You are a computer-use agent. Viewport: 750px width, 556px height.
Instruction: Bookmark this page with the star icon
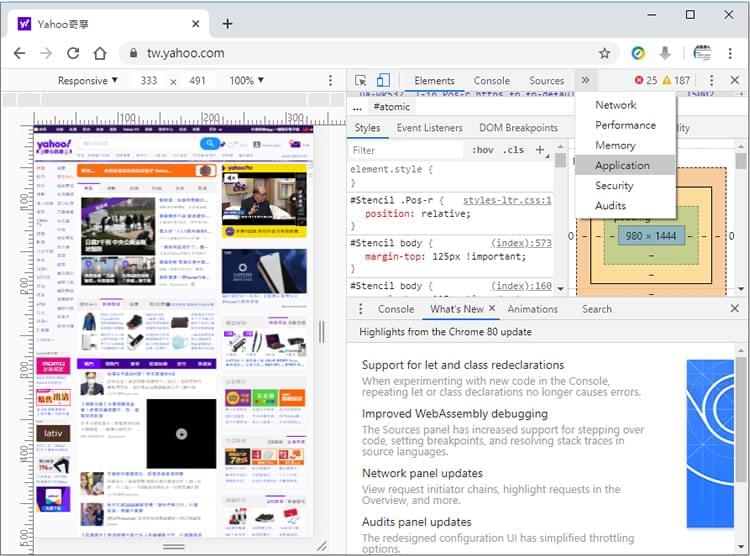click(x=605, y=53)
